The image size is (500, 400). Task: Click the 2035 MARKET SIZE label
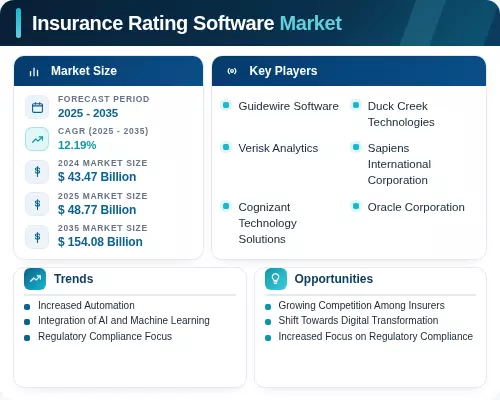pyautogui.click(x=103, y=228)
